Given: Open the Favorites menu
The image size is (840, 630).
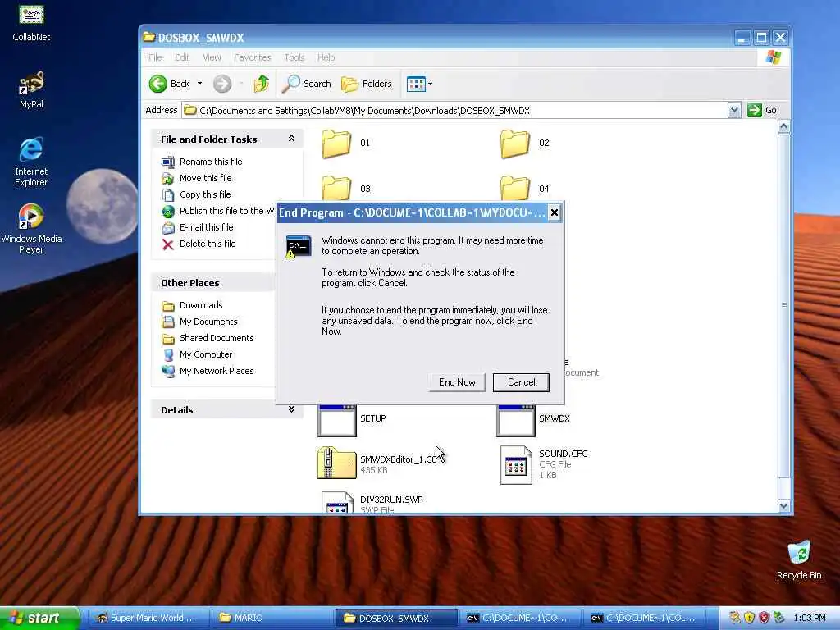Looking at the screenshot, I should (x=253, y=57).
